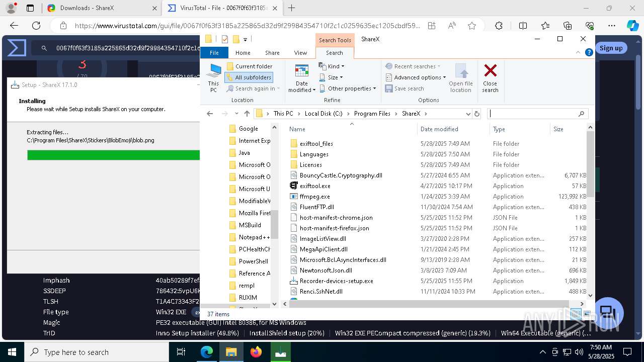644x362 pixels.
Task: Click Local Disk (C:) breadcrumb
Action: (324, 114)
